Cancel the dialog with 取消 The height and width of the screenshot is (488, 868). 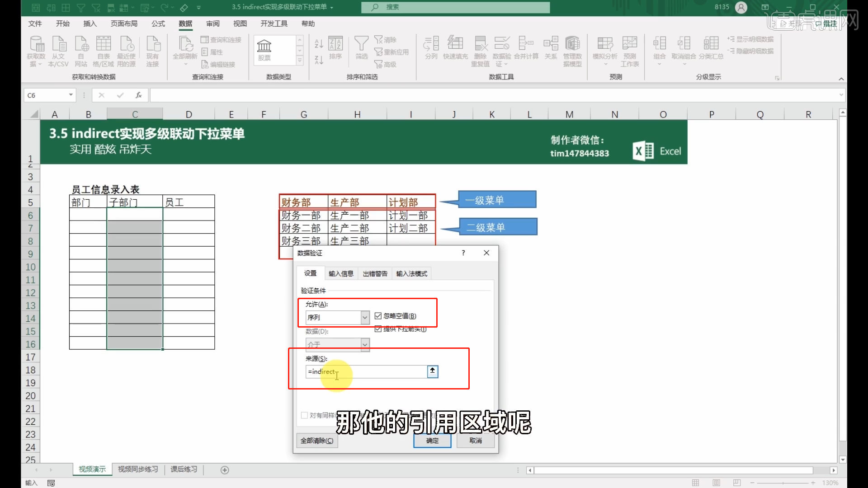(476, 441)
